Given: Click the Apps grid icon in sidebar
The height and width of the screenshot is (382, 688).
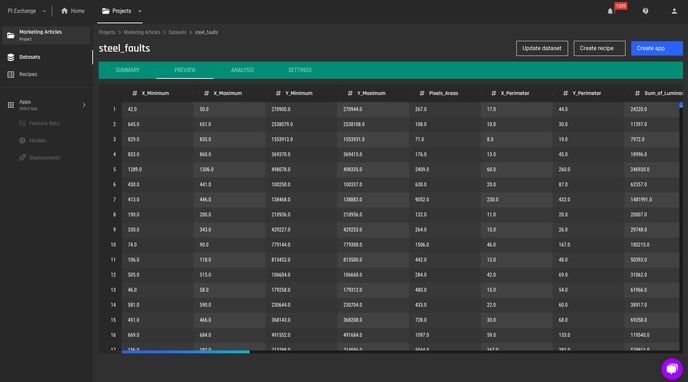Looking at the screenshot, I should [11, 105].
